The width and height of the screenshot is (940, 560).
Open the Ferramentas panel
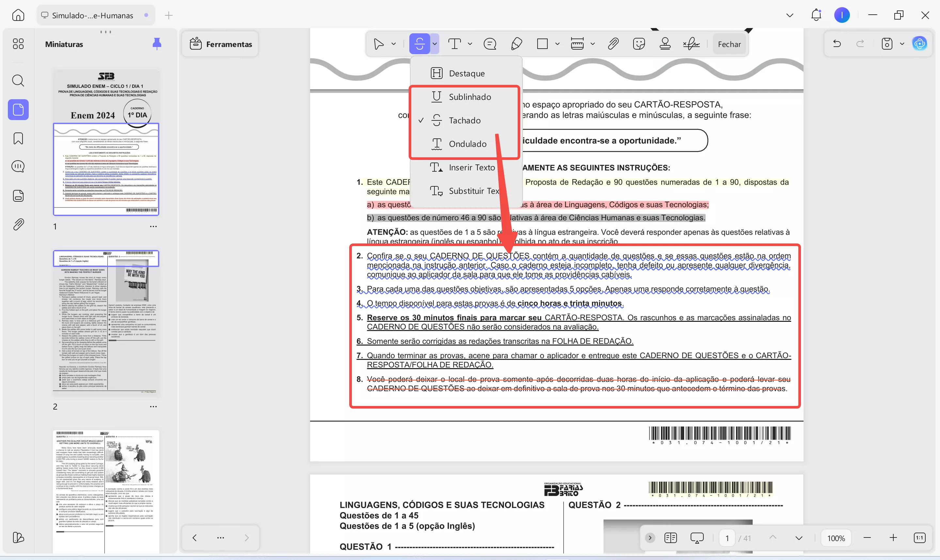click(x=220, y=43)
